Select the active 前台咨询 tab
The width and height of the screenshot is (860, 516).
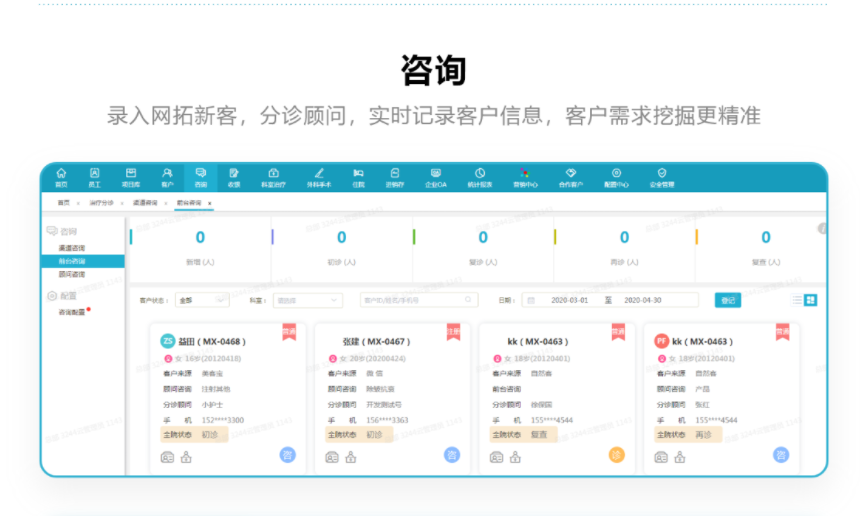189,203
